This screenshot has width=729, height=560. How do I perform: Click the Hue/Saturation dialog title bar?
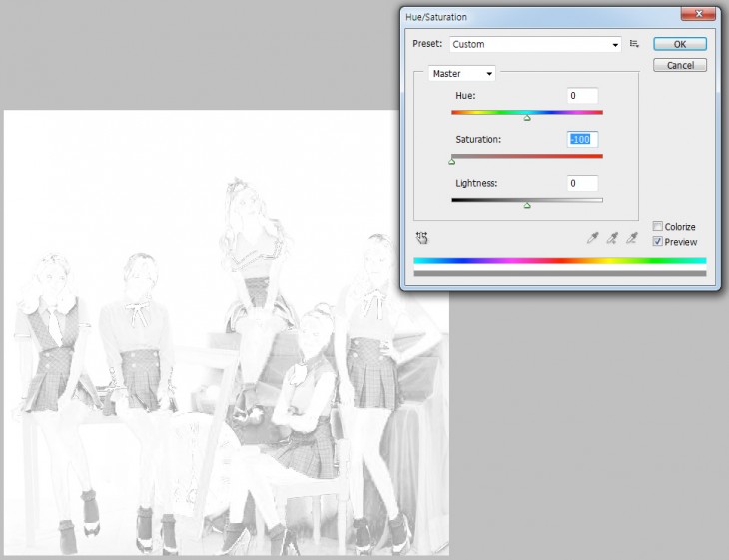[539, 17]
